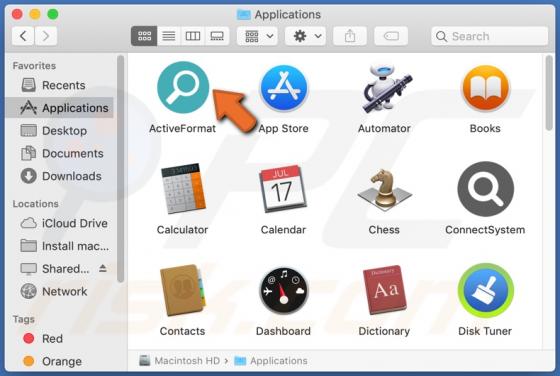Eject the Shared... volume
560x376 pixels.
coord(103,268)
